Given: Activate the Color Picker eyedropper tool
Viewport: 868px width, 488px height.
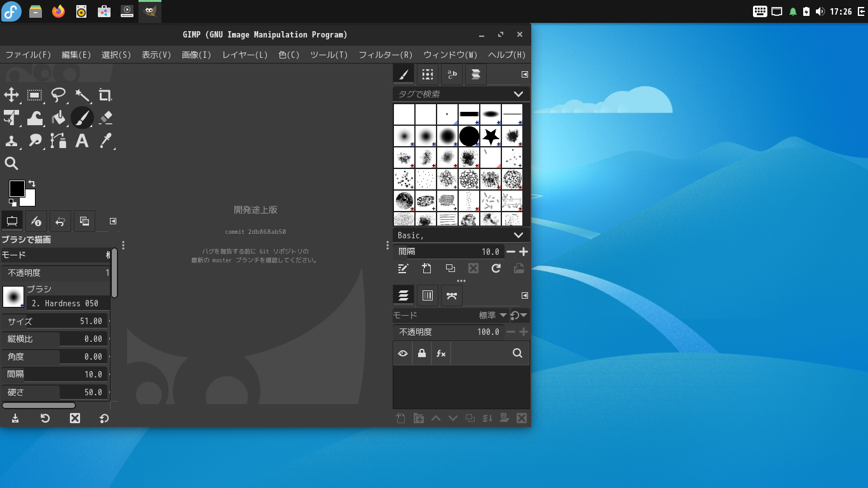Looking at the screenshot, I should click(105, 140).
